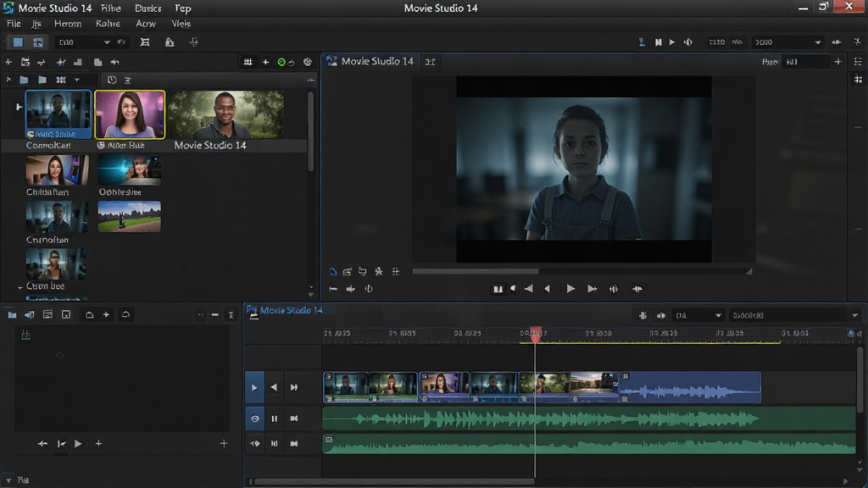Expand the arrow at the bottom-left status bar
The height and width of the screenshot is (488, 868).
8,480
